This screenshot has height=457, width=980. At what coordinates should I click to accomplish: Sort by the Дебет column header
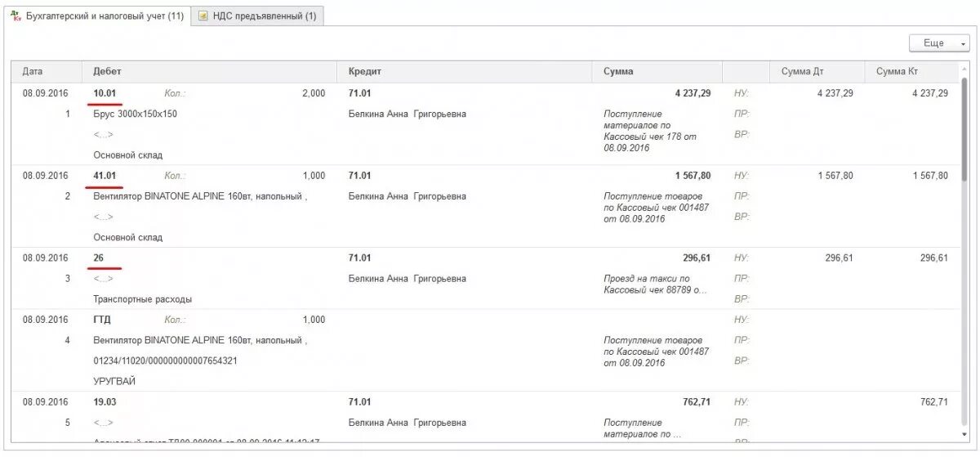[107, 72]
